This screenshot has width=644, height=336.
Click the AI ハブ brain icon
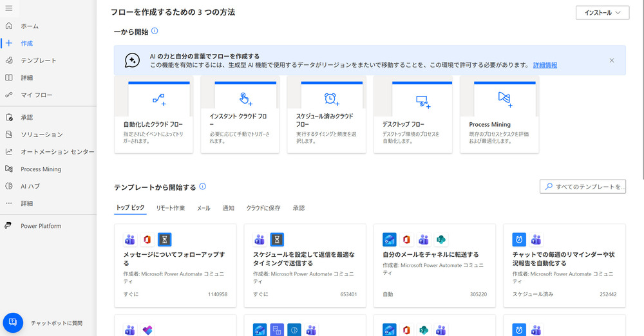pyautogui.click(x=8, y=186)
